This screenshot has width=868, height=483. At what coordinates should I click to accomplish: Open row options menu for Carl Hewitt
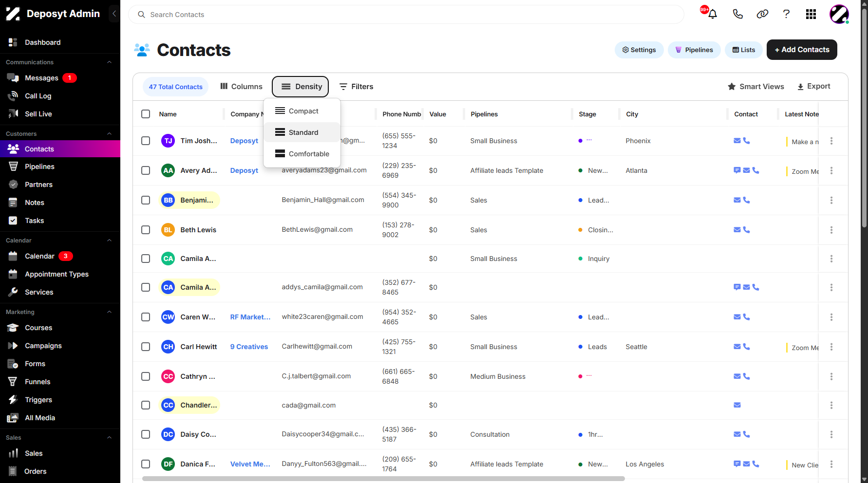[831, 347]
